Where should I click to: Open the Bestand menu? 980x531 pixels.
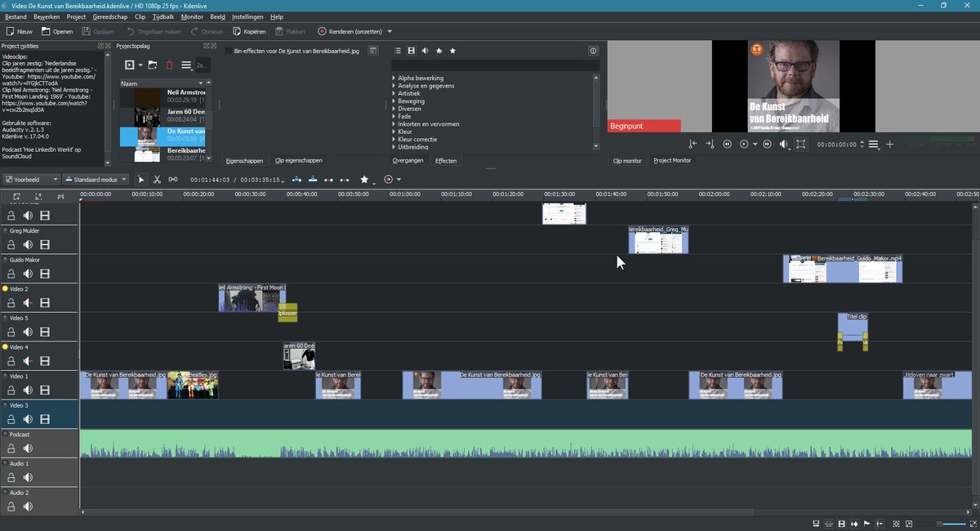[x=16, y=16]
